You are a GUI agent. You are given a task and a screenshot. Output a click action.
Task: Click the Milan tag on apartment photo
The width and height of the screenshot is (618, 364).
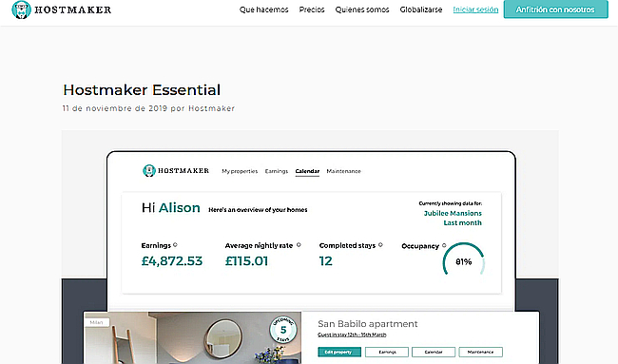click(x=97, y=322)
